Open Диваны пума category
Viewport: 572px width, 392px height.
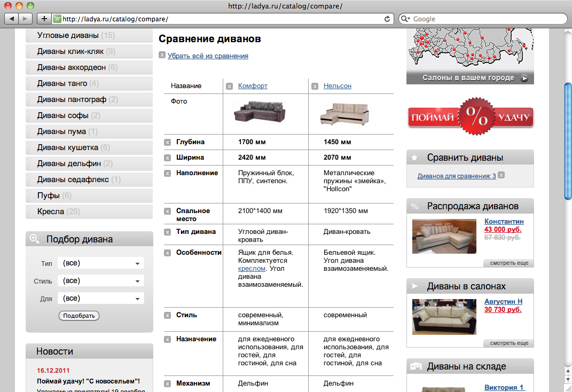point(89,131)
